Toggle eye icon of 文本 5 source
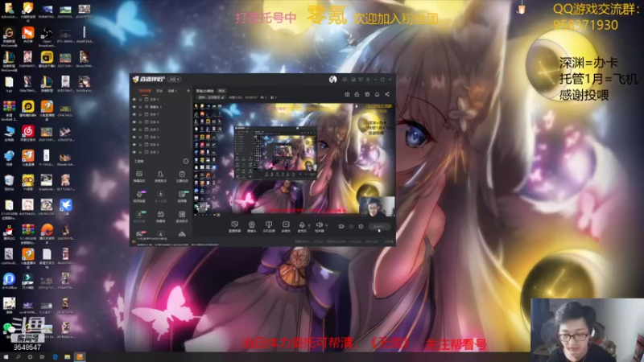The height and width of the screenshot is (362, 644). [134, 130]
